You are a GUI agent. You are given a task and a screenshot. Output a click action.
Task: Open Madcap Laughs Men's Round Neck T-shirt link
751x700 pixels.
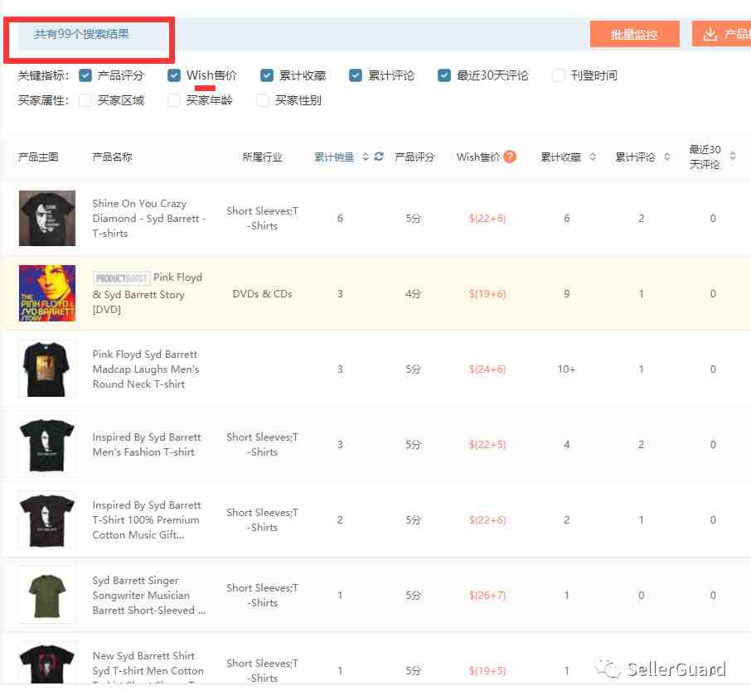(x=146, y=369)
